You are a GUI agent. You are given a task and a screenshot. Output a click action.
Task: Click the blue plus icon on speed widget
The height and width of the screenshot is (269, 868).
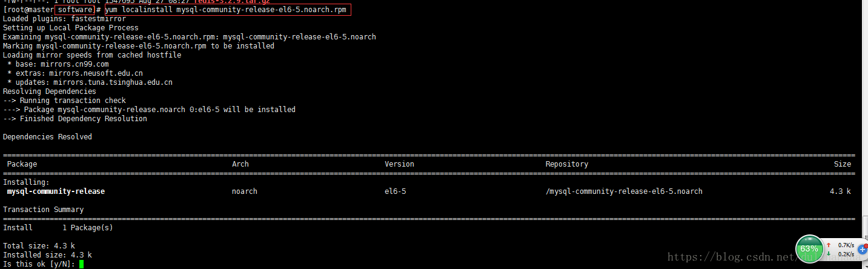point(863,249)
